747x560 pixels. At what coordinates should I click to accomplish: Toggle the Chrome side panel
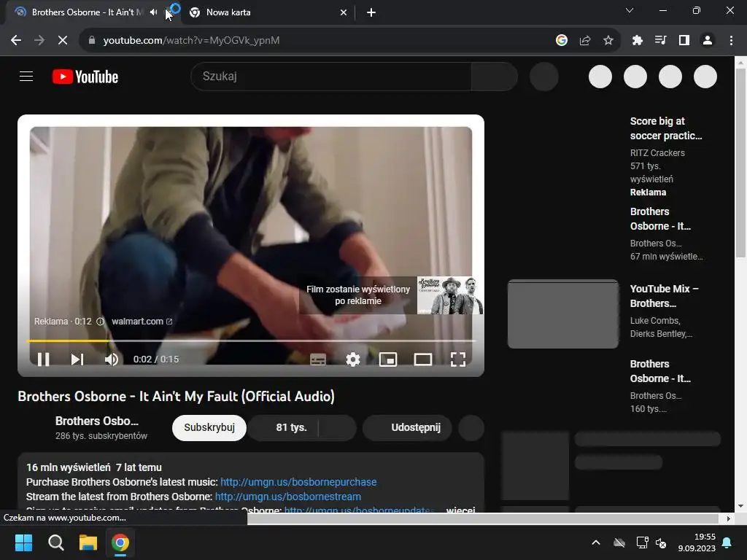[684, 41]
